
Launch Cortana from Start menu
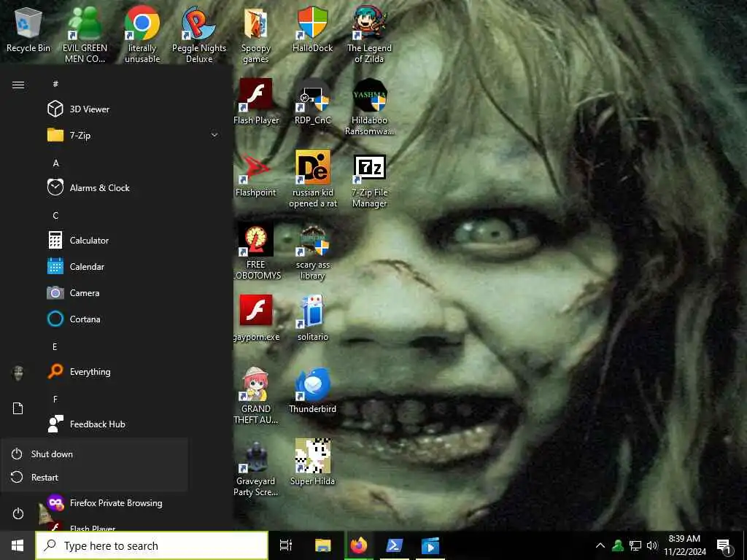click(133, 319)
